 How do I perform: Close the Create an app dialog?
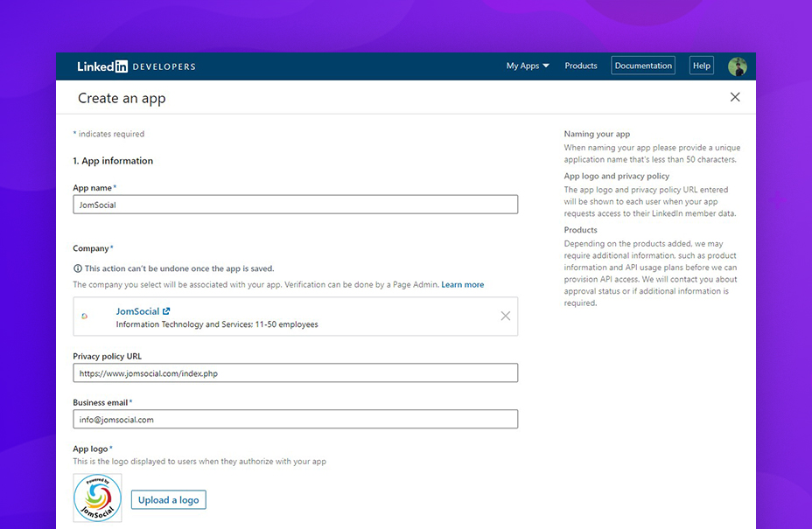(x=735, y=97)
